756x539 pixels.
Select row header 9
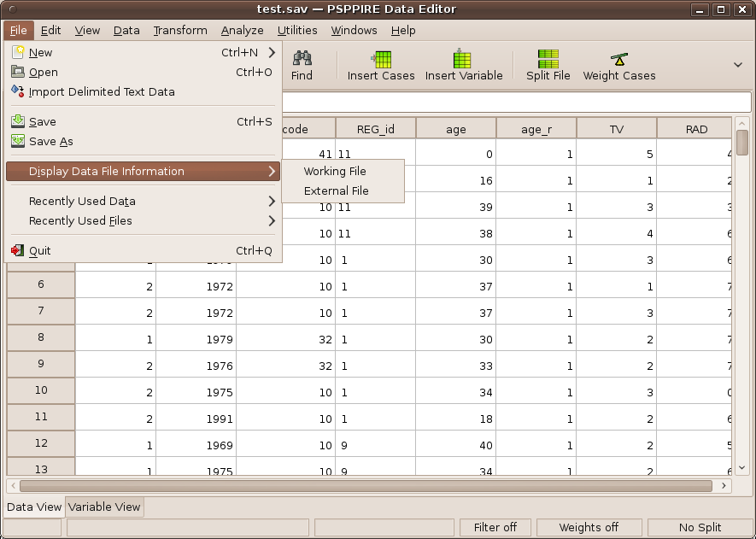pyautogui.click(x=41, y=364)
